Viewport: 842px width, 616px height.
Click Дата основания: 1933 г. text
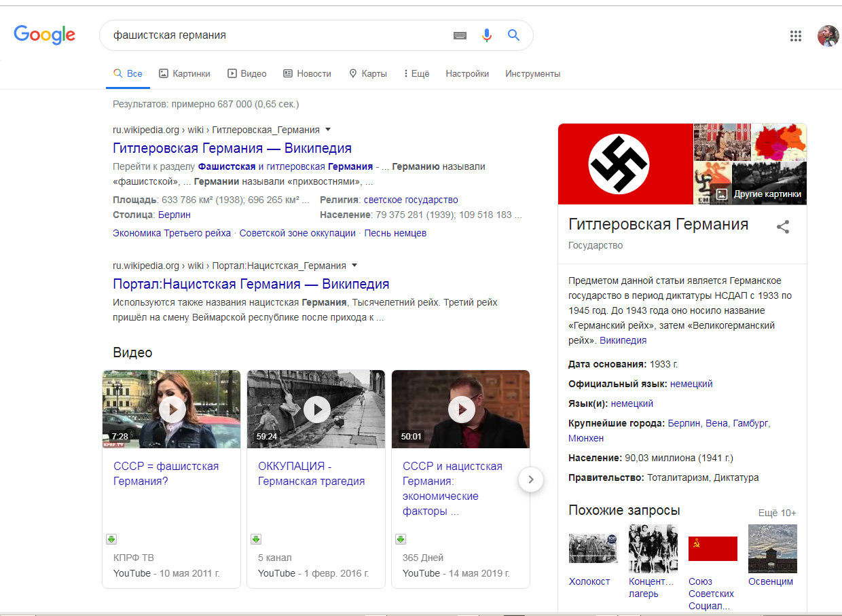pyautogui.click(x=623, y=364)
